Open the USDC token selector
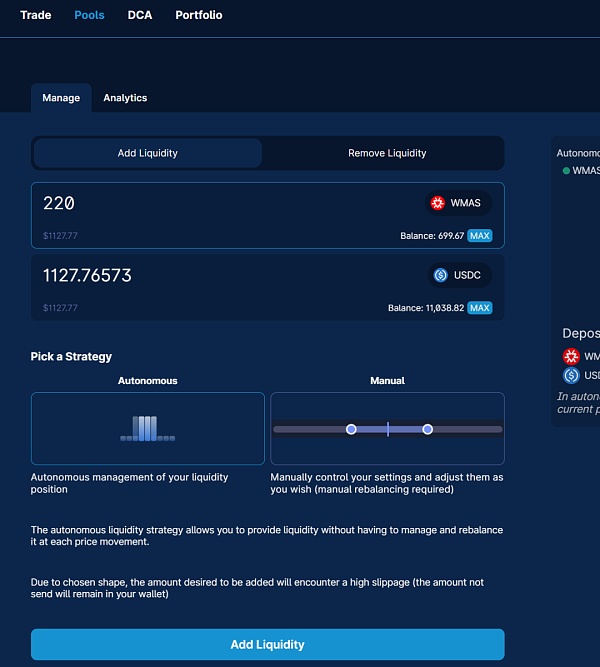The width and height of the screenshot is (600, 667). 460,275
